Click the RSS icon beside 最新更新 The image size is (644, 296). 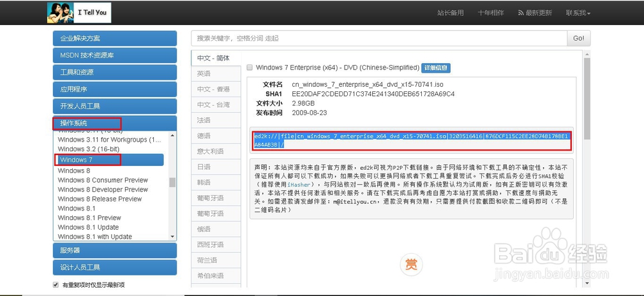click(521, 13)
